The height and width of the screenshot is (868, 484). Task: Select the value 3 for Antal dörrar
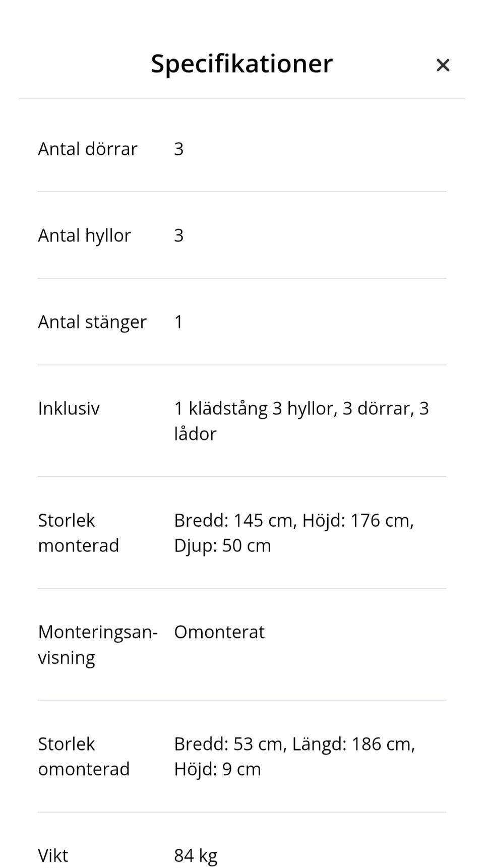pyautogui.click(x=178, y=149)
